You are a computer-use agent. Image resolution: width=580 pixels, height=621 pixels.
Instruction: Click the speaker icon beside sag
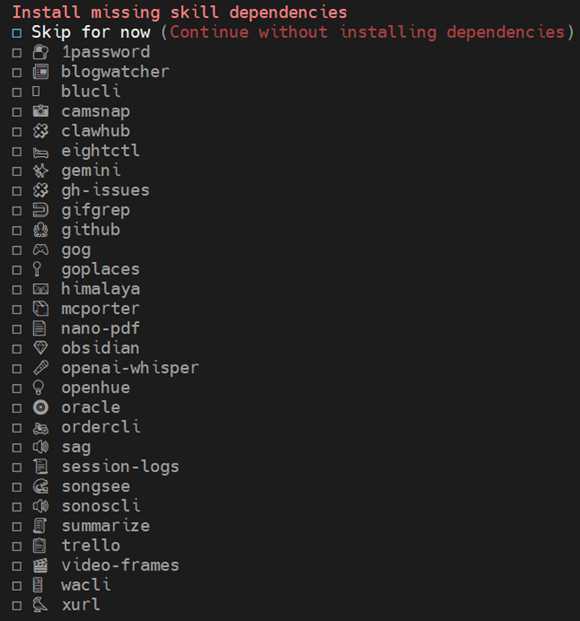(40, 447)
